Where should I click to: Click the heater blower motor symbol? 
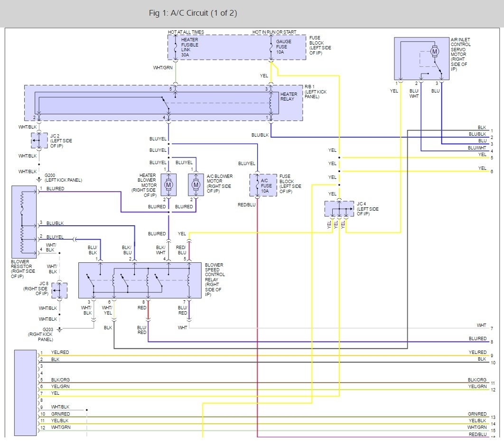pyautogui.click(x=168, y=184)
